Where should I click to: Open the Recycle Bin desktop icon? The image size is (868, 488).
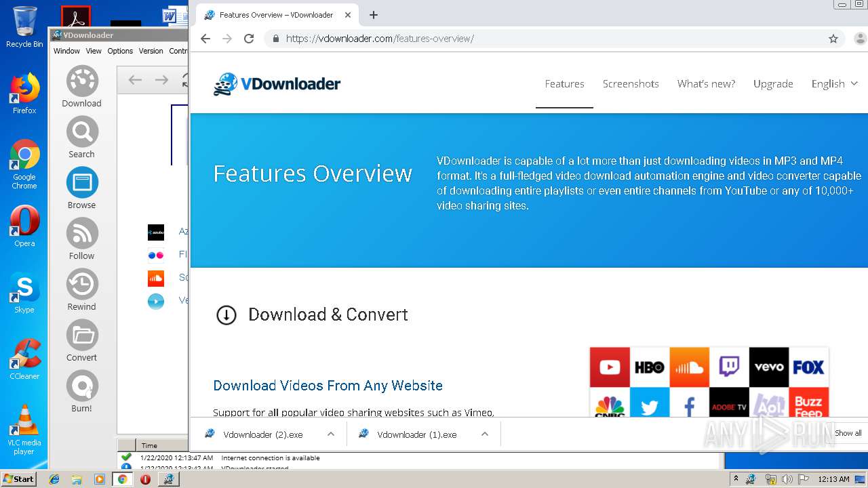point(24,27)
